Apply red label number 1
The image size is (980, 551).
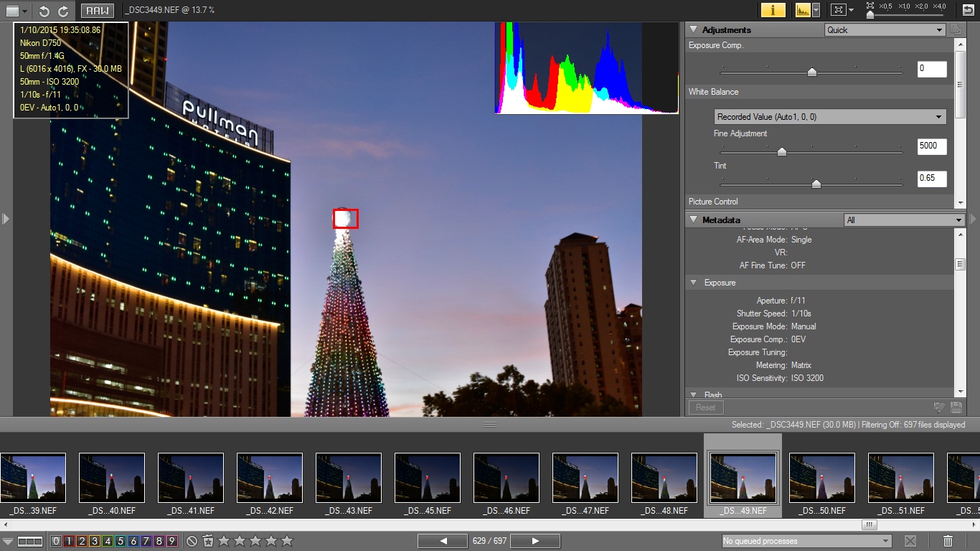69,541
